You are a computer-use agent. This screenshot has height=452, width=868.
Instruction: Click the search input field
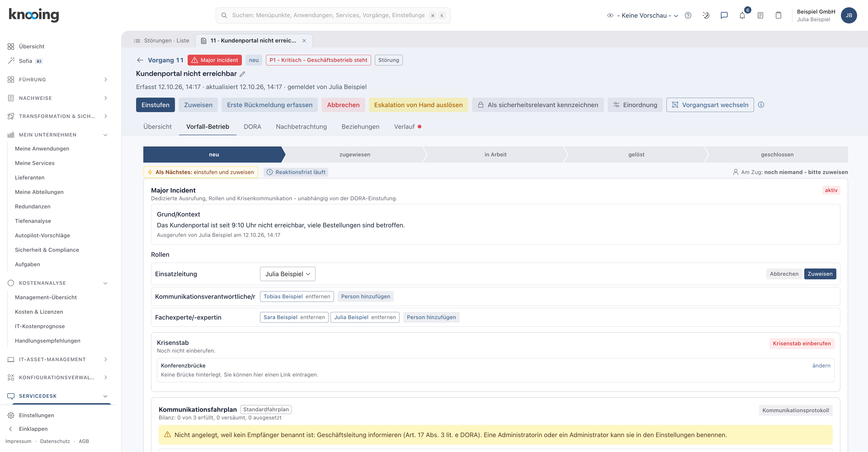333,16
